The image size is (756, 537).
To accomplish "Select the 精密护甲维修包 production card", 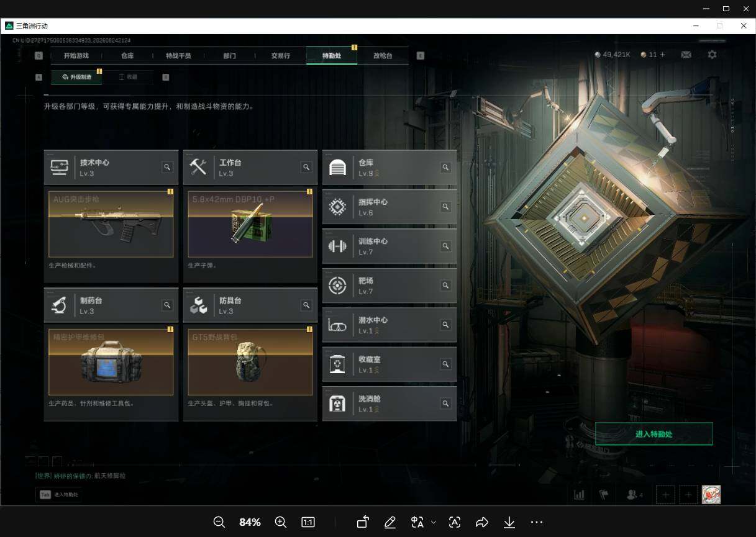I will click(x=111, y=362).
